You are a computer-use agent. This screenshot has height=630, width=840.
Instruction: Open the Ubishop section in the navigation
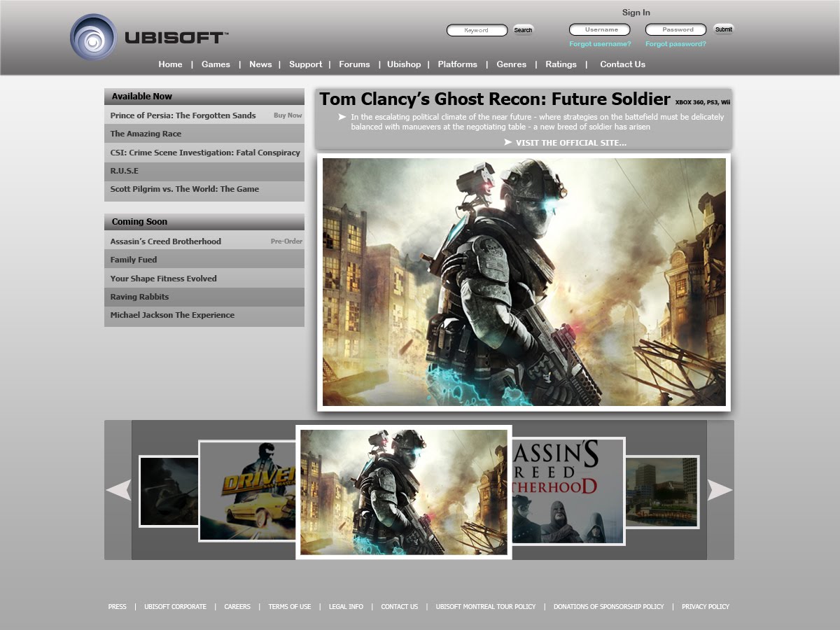click(404, 64)
